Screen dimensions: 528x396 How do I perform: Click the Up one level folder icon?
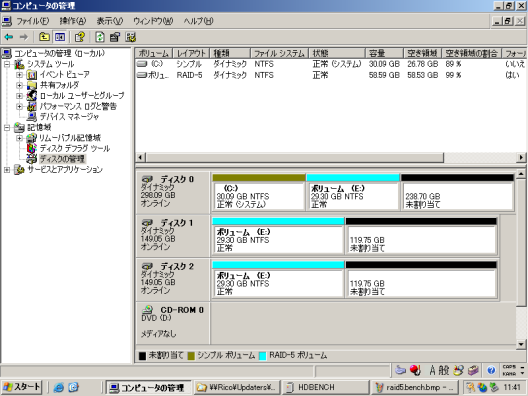tap(44, 37)
